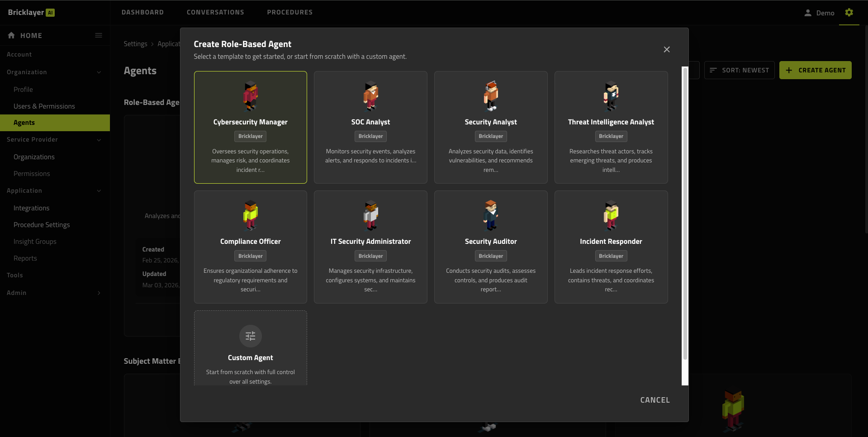This screenshot has width=868, height=437.
Task: Select Agents in sidebar
Action: pyautogui.click(x=55, y=123)
